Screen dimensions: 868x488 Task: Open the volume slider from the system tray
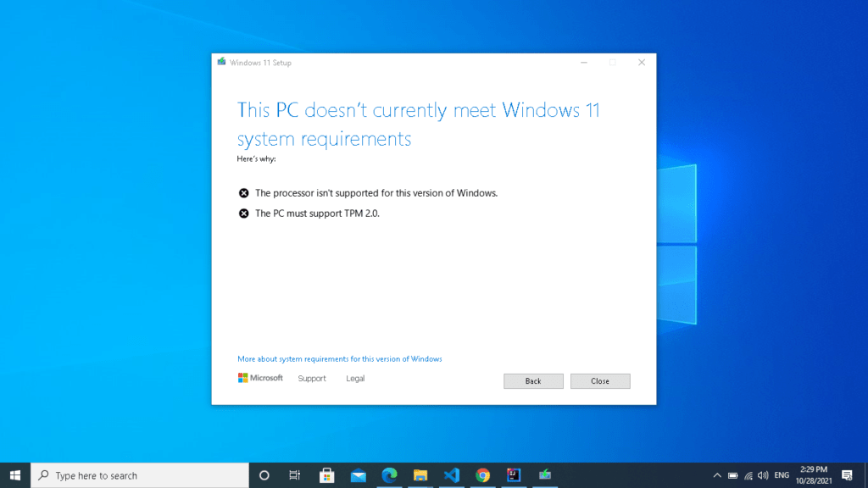[x=763, y=474]
